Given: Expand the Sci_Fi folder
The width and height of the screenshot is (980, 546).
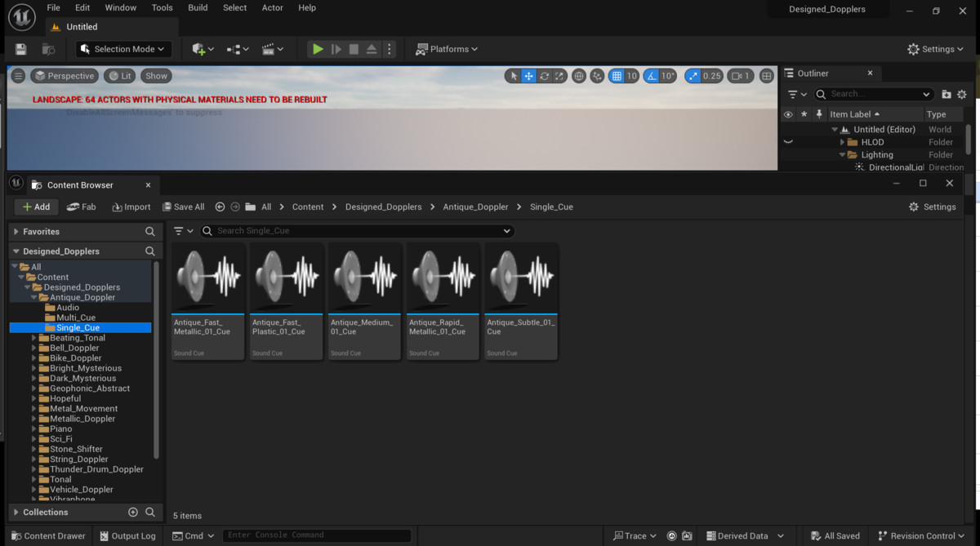Looking at the screenshot, I should click(33, 439).
